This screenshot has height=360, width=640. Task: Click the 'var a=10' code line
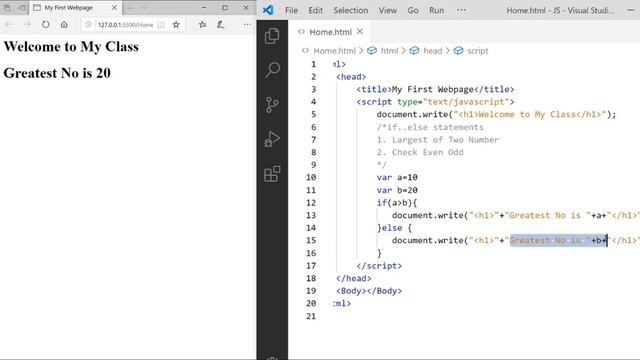click(x=397, y=178)
